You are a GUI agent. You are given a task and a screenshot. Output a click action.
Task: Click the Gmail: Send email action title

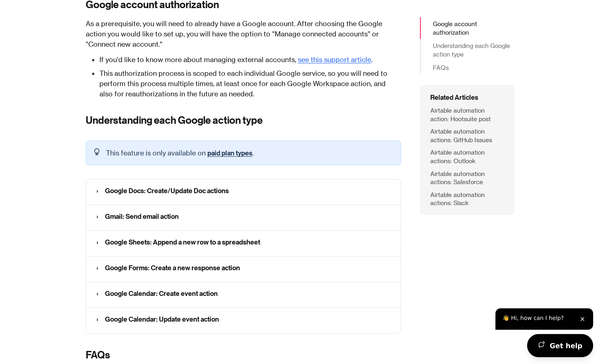[141, 216]
